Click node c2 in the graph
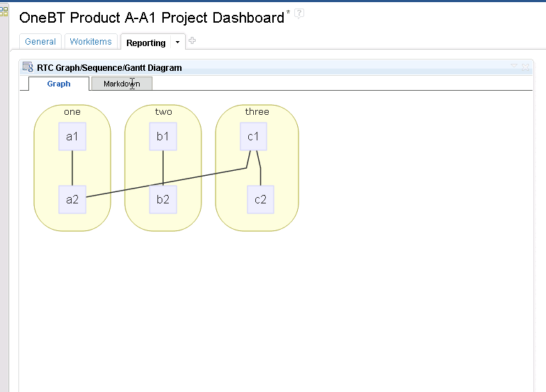The height and width of the screenshot is (392, 546). click(260, 199)
